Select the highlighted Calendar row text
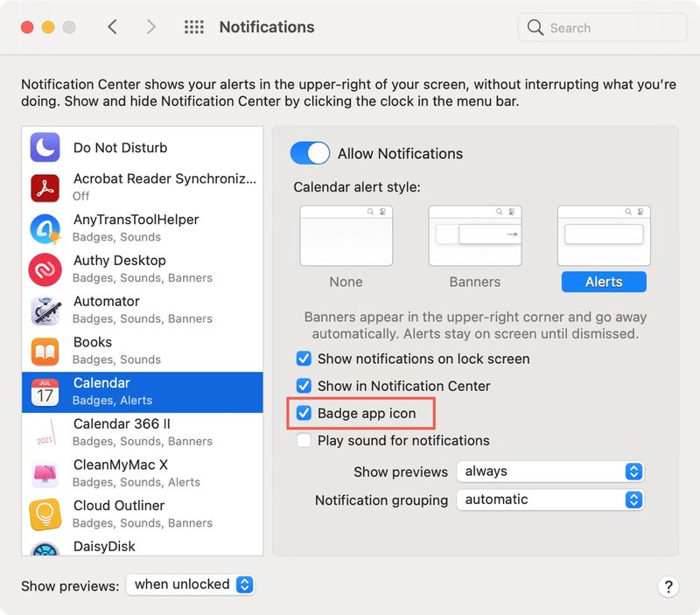The height and width of the screenshot is (615, 700). (101, 383)
